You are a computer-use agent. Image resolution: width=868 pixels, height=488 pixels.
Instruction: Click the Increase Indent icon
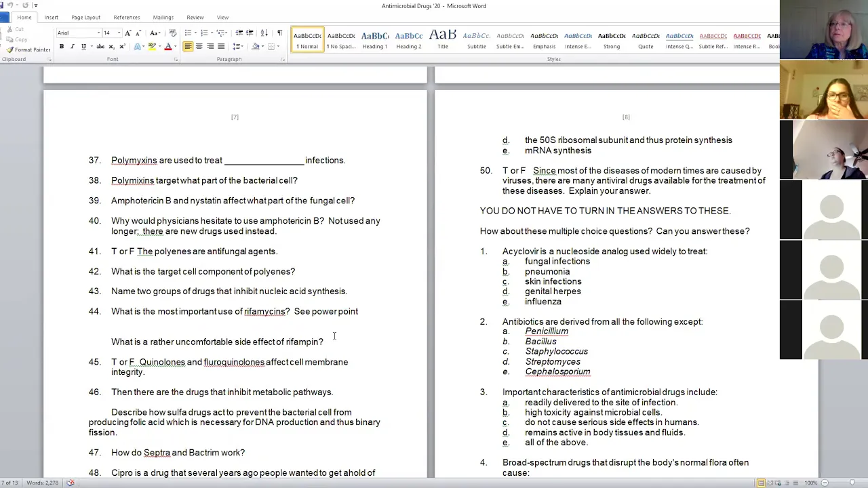[x=250, y=33]
